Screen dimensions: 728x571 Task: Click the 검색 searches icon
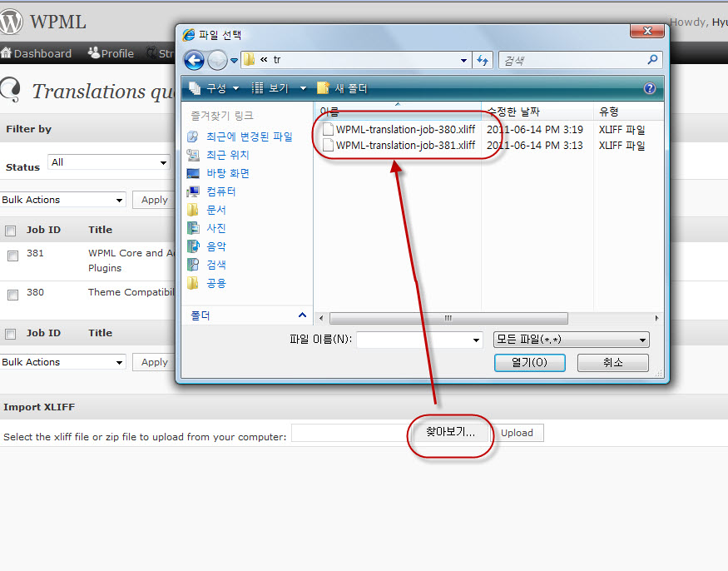(193, 265)
